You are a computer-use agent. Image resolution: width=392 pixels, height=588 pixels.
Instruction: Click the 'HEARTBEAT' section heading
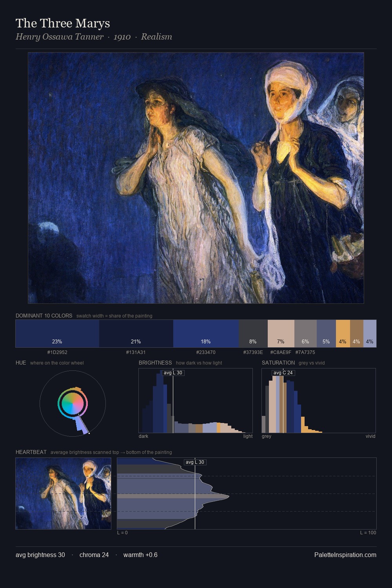[31, 452]
